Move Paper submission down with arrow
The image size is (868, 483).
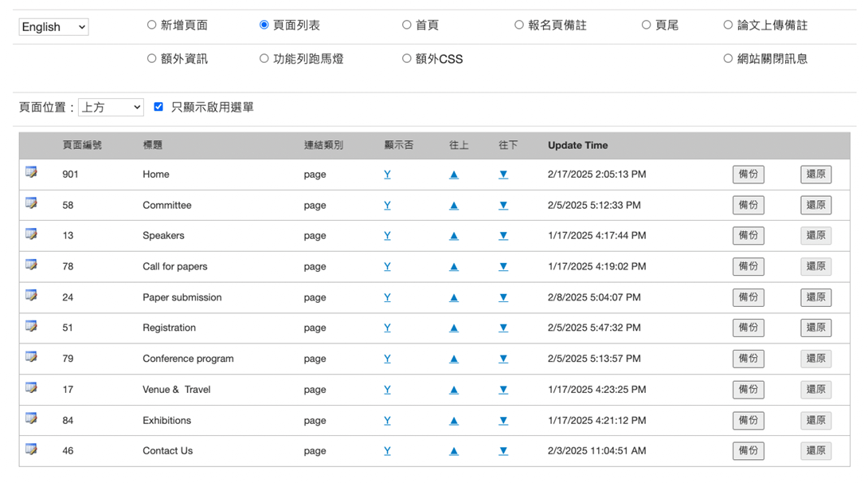[503, 298]
